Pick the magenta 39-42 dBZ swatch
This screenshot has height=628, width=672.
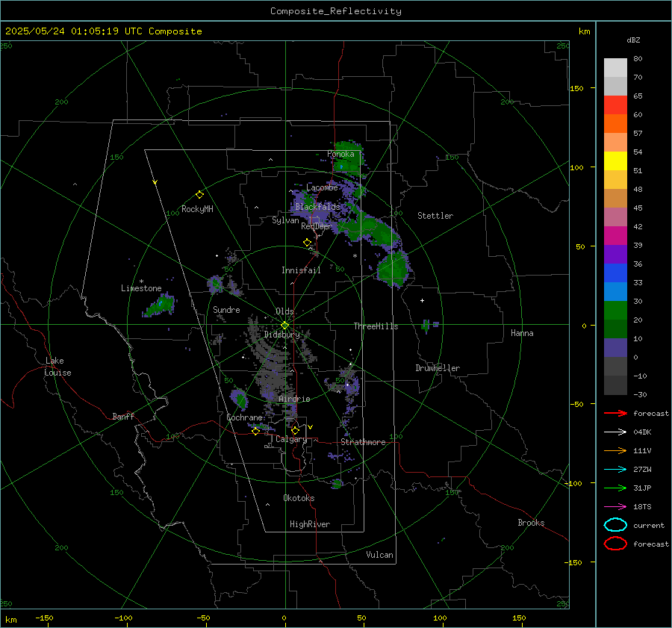click(615, 236)
